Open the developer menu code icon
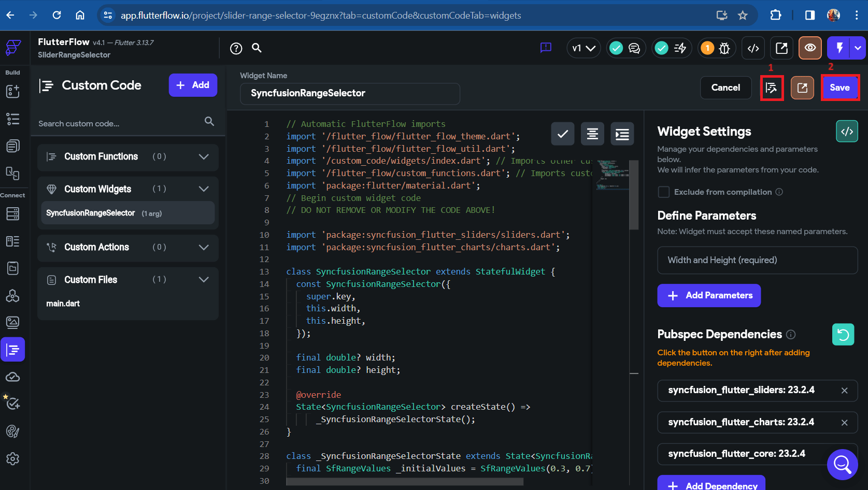The width and height of the screenshot is (868, 490). pyautogui.click(x=753, y=48)
